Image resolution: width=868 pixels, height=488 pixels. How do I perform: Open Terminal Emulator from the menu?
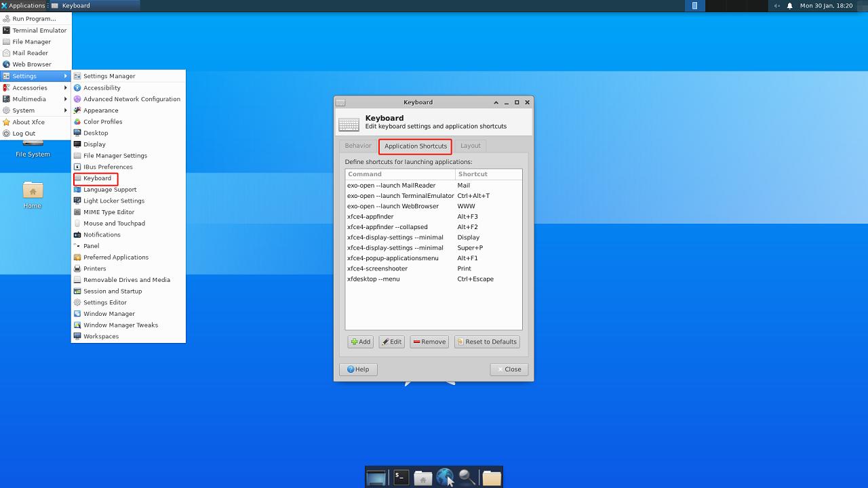[35, 30]
